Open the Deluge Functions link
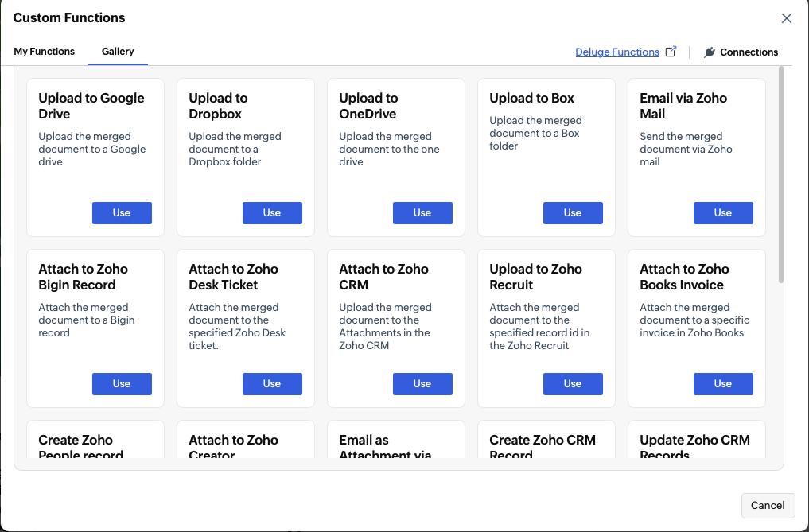The image size is (809, 532). 617,52
